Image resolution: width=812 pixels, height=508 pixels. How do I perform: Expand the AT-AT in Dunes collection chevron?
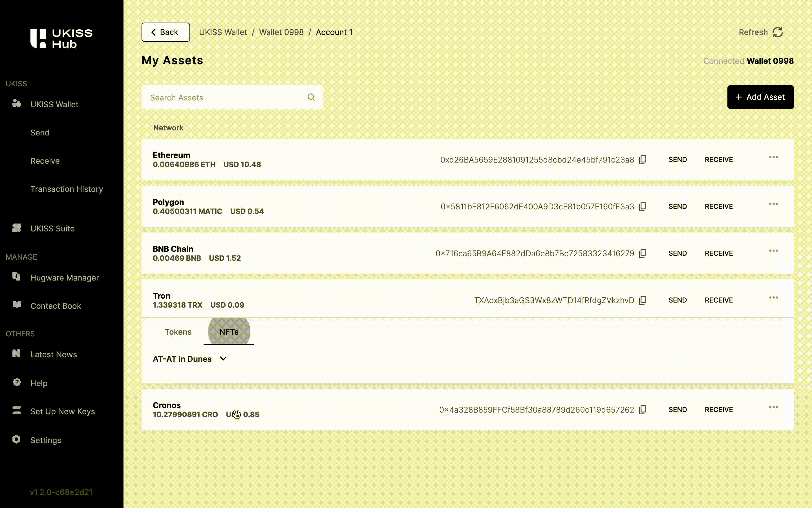click(223, 358)
